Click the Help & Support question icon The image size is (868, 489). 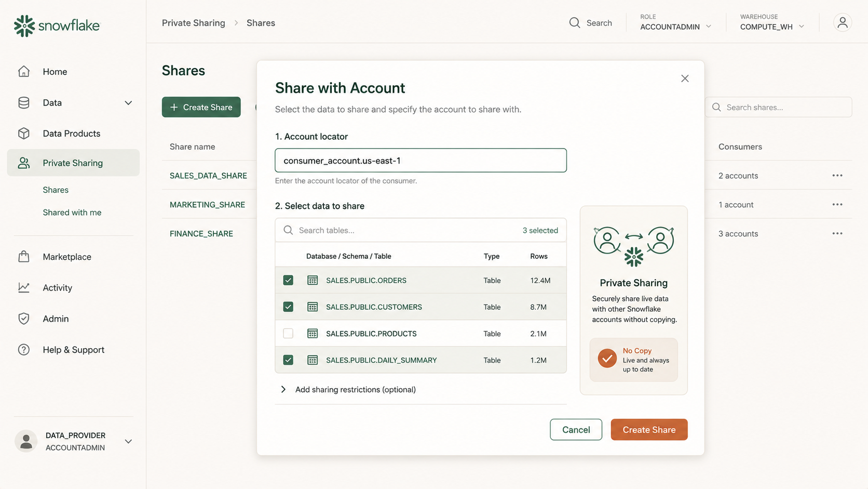pos(24,350)
